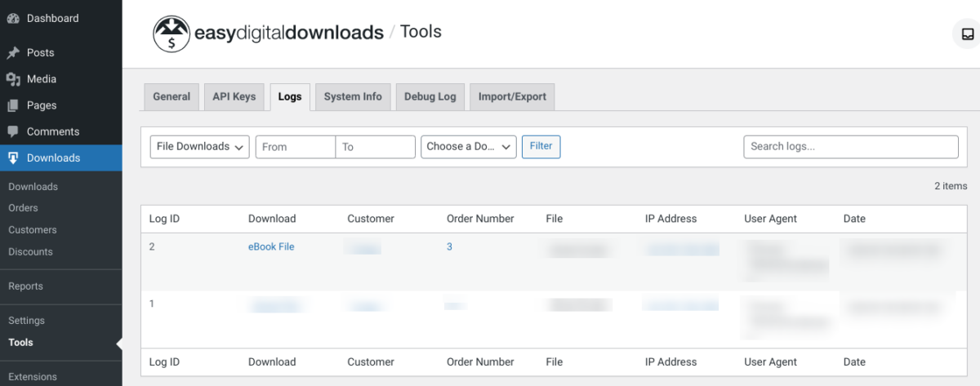Click the Media library icon
This screenshot has width=980, height=386.
coord(13,79)
